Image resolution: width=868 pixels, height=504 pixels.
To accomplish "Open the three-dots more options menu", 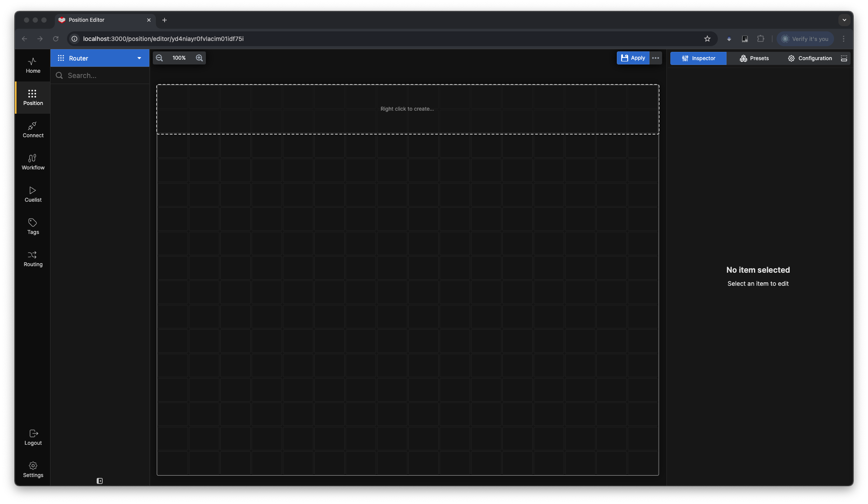I will point(656,58).
